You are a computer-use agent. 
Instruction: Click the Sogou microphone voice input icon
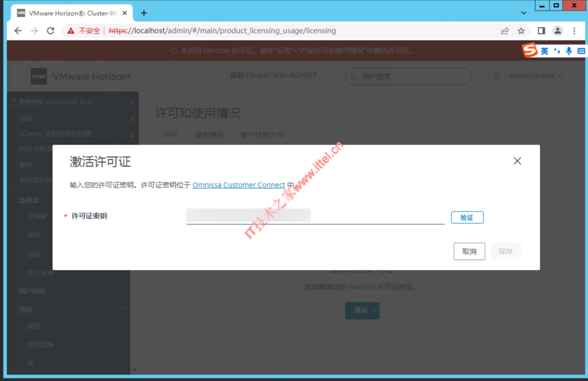click(569, 51)
